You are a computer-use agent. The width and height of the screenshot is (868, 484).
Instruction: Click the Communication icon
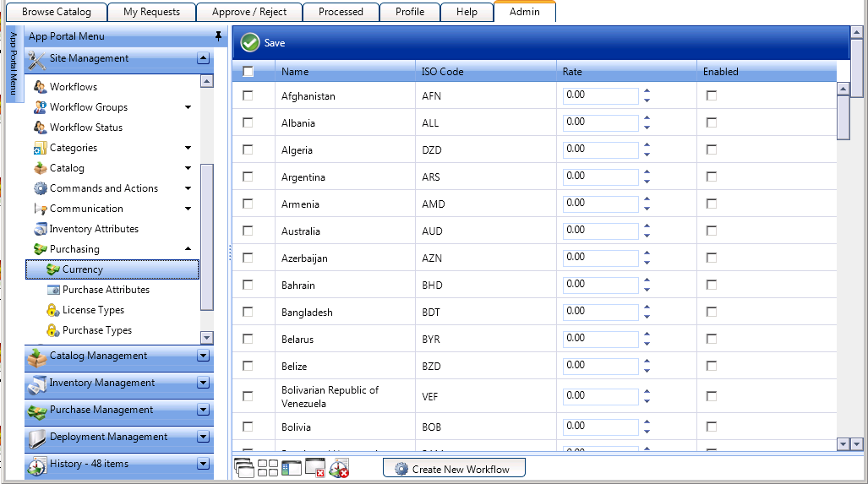40,209
